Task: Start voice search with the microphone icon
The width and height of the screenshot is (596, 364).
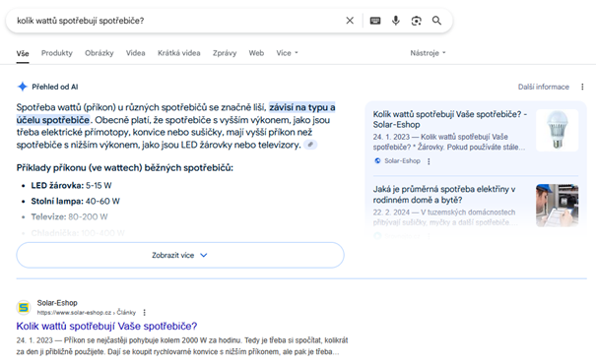Action: [x=396, y=21]
